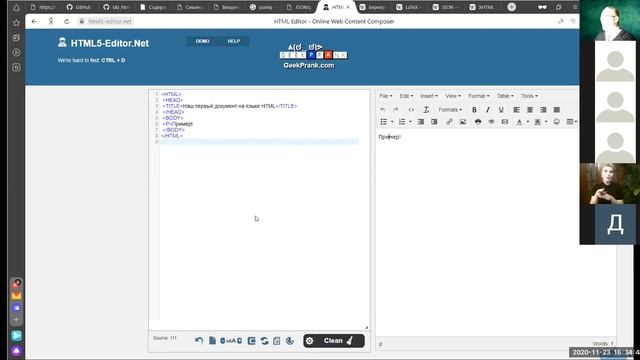Open Table menu in editor
640x360 pixels.
[x=505, y=96]
